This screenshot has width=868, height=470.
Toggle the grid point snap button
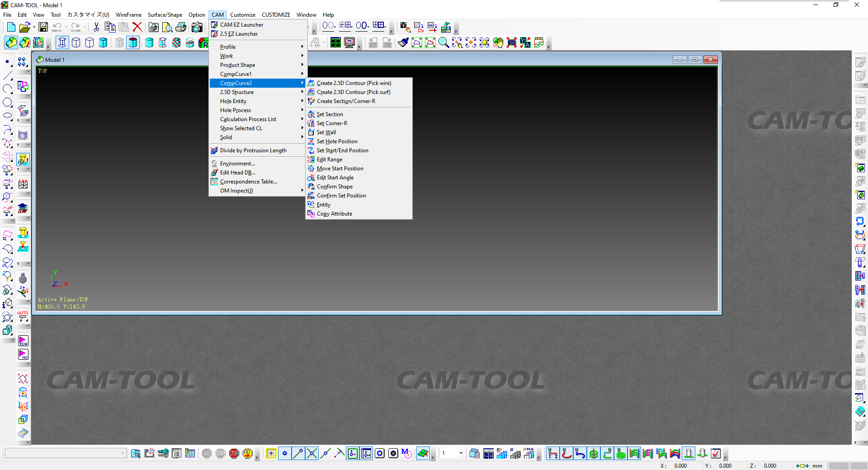coord(271,453)
